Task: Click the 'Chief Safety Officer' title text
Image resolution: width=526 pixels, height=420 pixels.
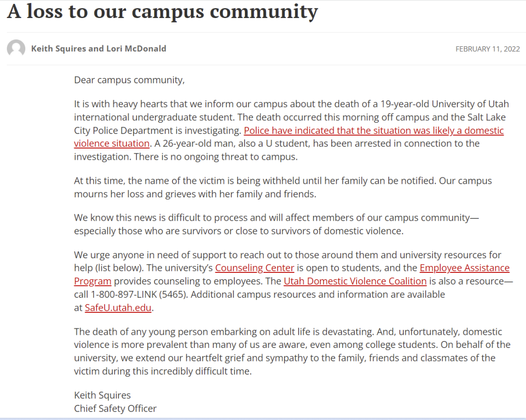Action: [x=115, y=408]
